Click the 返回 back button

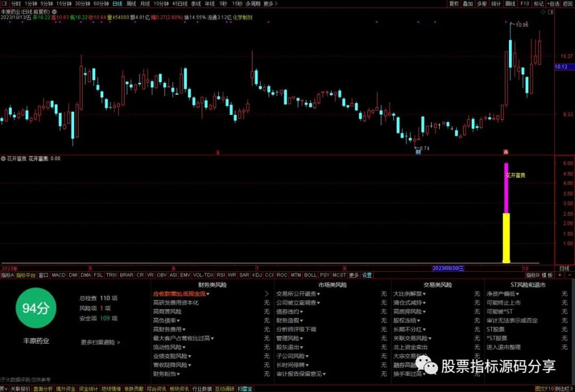(x=568, y=4)
